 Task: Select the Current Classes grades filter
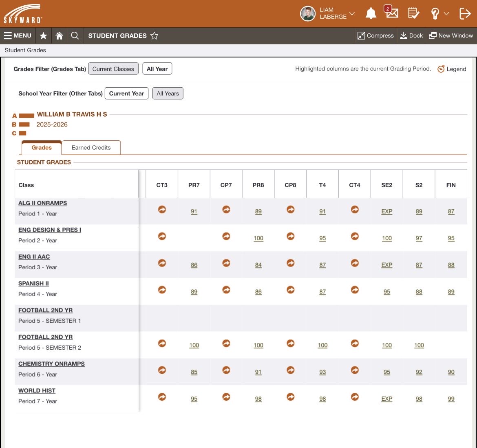(x=113, y=69)
